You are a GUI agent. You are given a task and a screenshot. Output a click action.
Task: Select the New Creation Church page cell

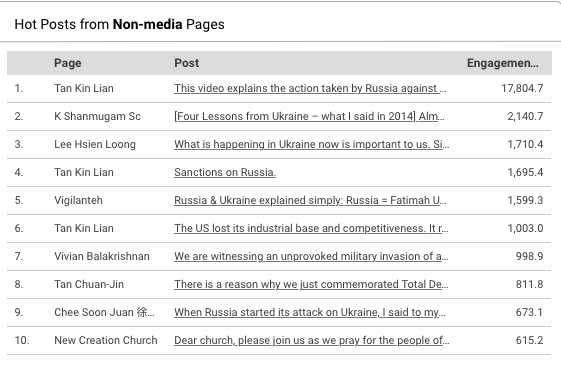tap(106, 340)
